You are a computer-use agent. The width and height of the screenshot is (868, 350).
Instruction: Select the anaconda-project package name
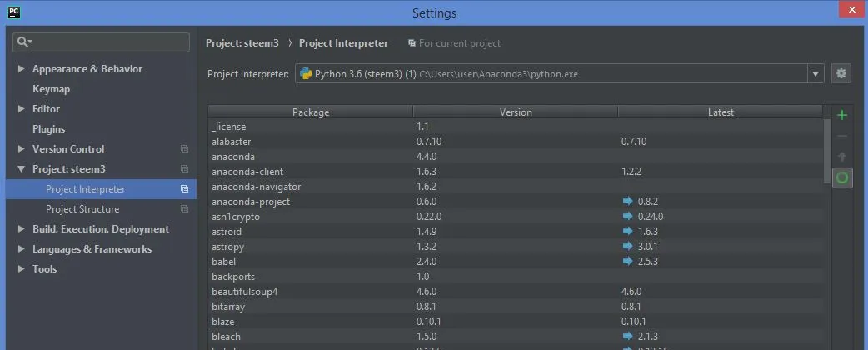(250, 202)
